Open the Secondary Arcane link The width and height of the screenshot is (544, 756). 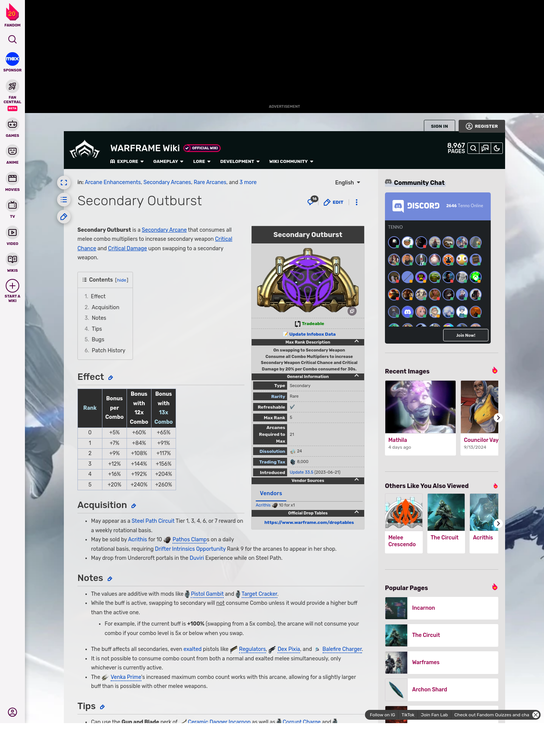pyautogui.click(x=164, y=230)
